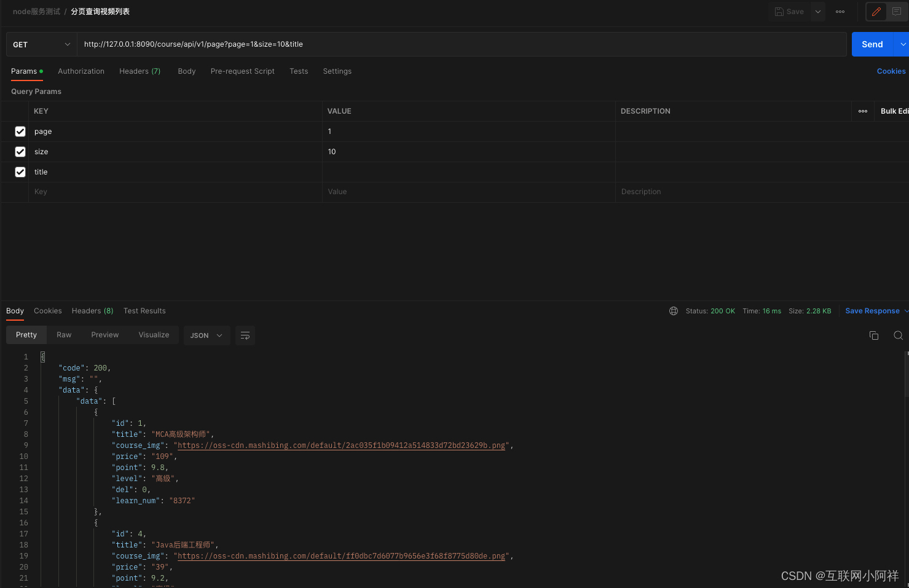Click the 分页查询视频列表 request name
The width and height of the screenshot is (909, 588).
click(100, 12)
